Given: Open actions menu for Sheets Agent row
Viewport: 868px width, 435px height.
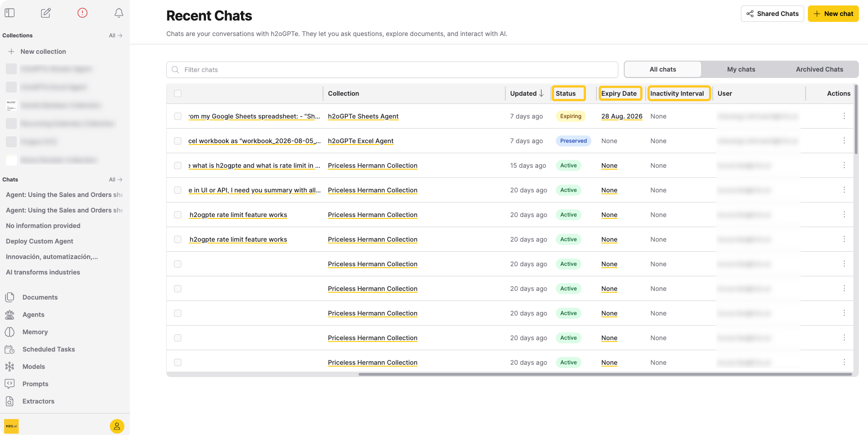Looking at the screenshot, I should click(x=844, y=116).
